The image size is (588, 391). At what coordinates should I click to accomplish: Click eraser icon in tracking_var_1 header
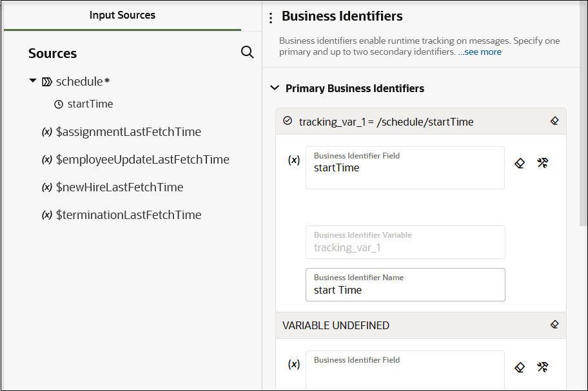[554, 120]
